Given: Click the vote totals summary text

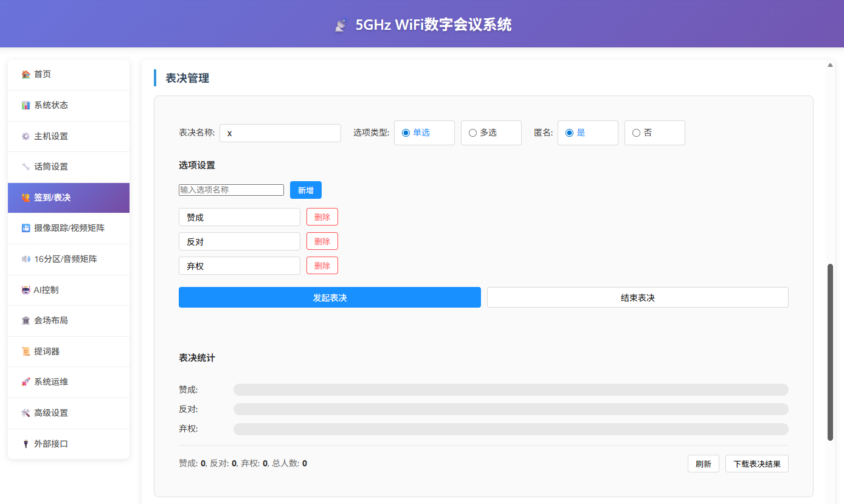Looking at the screenshot, I should (243, 463).
